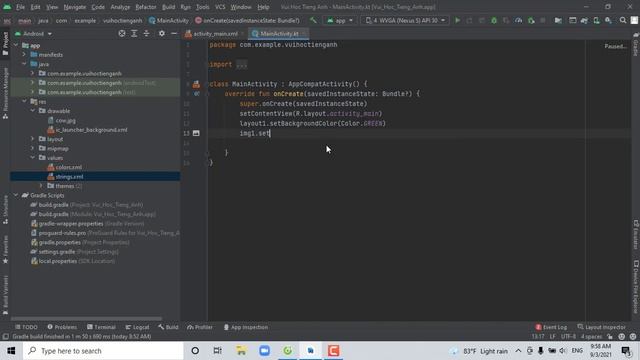
Task: Expand the themes node
Action: tap(41, 186)
